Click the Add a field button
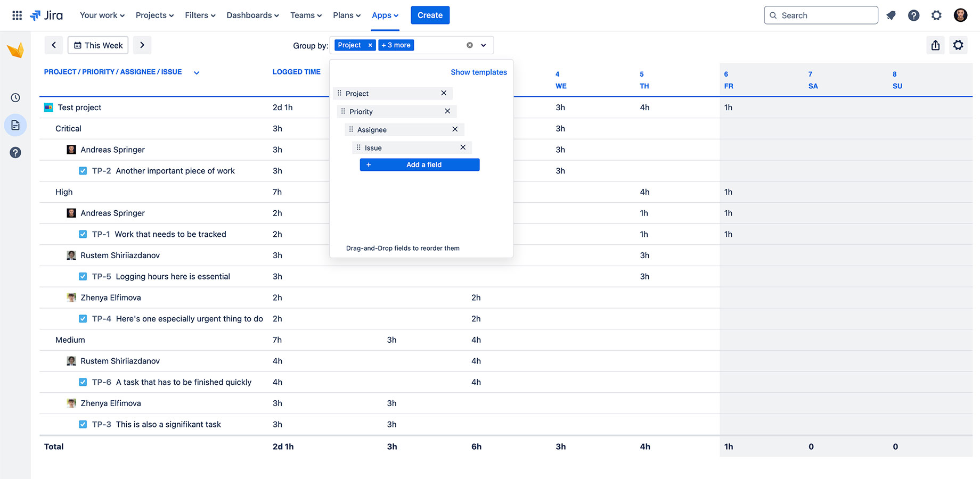Viewport: 980px width, 479px height. 420,165
